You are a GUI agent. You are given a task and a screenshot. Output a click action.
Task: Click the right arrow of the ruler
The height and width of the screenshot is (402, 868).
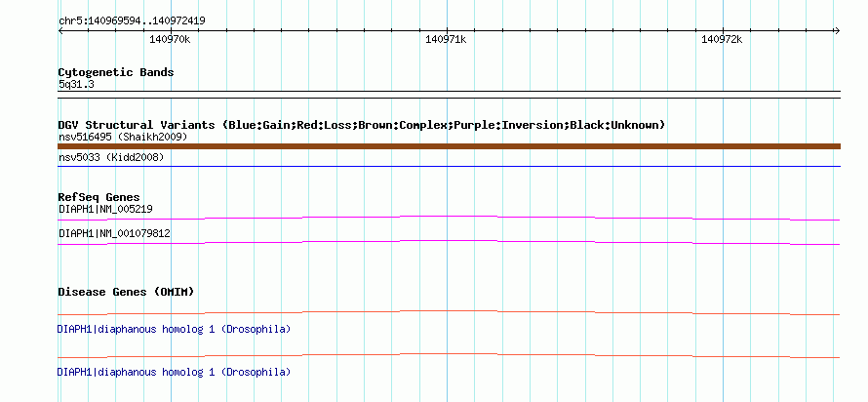pyautogui.click(x=837, y=31)
